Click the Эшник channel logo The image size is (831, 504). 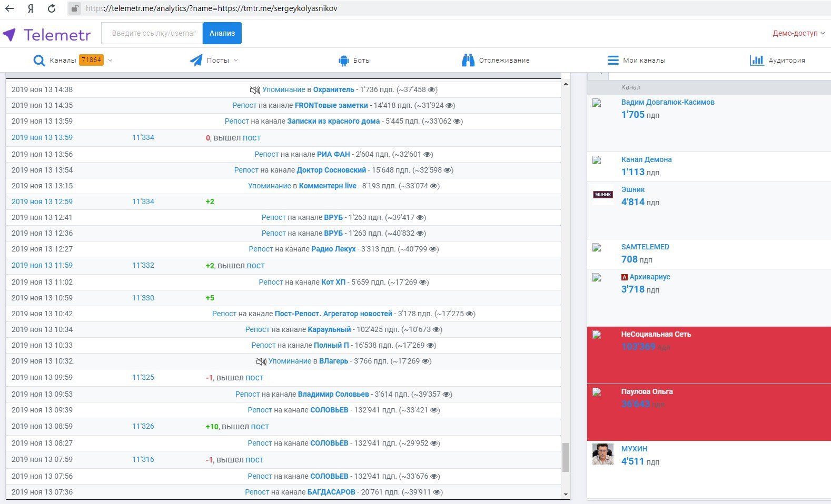click(603, 195)
